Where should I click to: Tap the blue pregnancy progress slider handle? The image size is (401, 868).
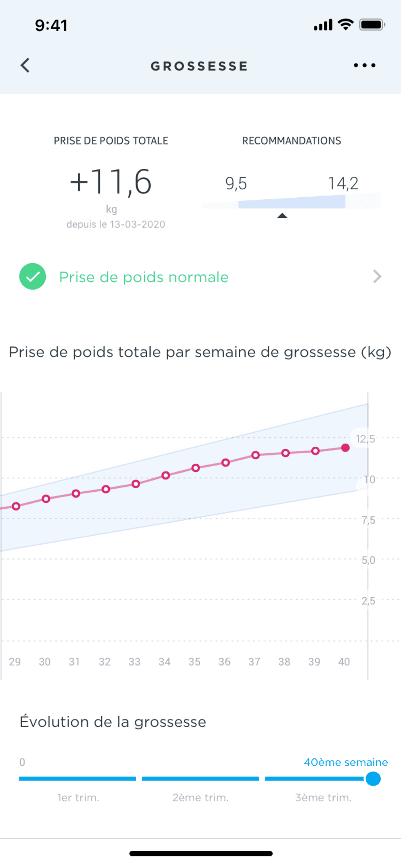tap(373, 779)
